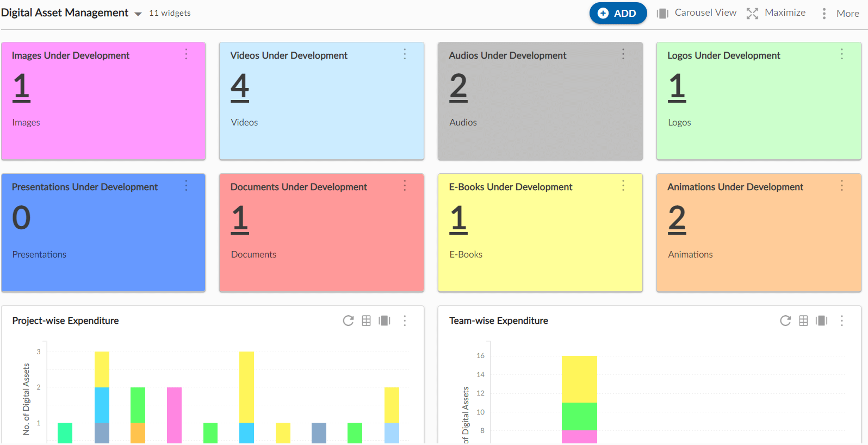Open carousel icon on Team-wise Expenditure widget

[x=821, y=321]
